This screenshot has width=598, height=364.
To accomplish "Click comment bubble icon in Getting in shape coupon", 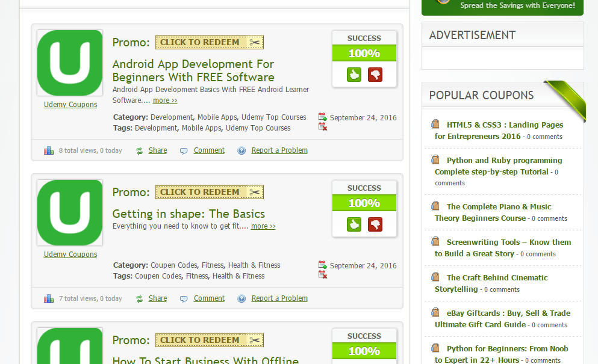I will 184,299.
